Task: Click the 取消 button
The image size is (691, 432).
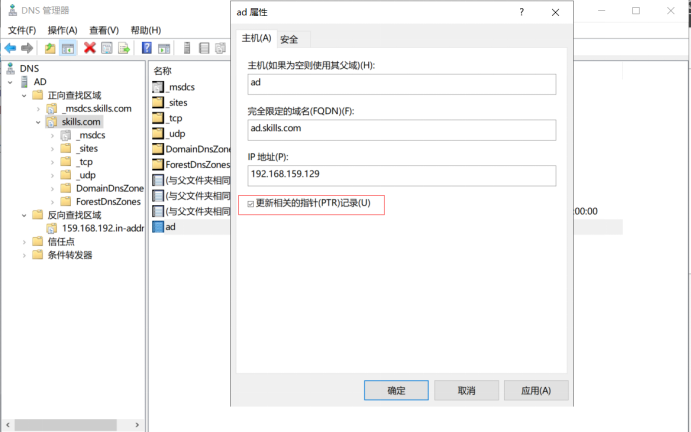Action: click(x=466, y=390)
